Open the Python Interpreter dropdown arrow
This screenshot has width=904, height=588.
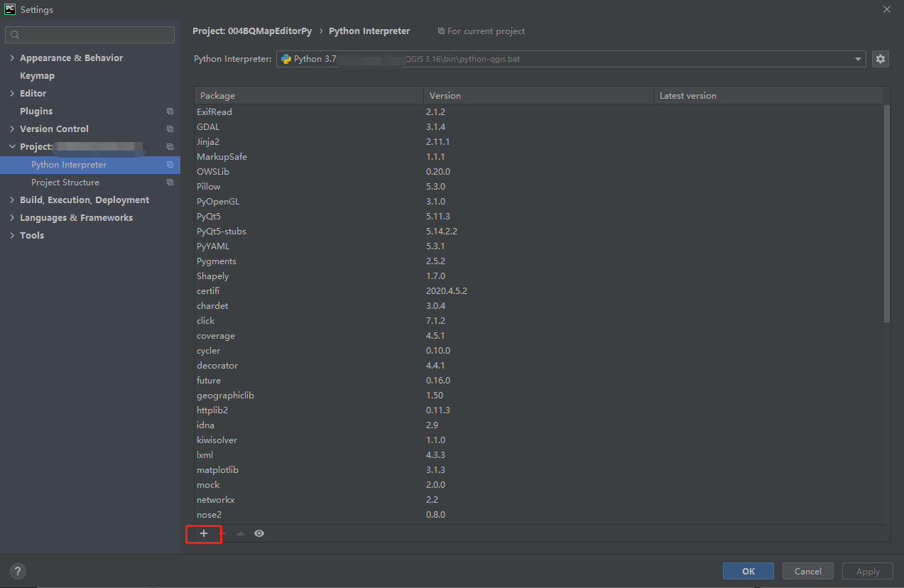click(x=858, y=59)
